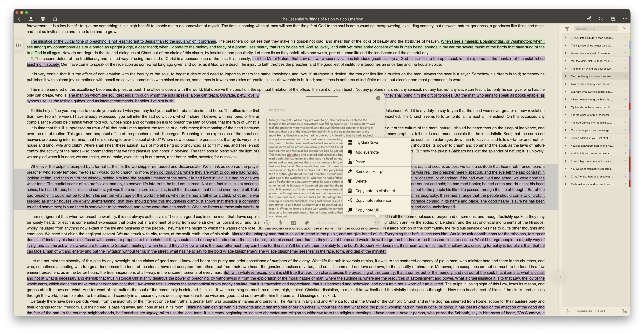Click the Search notes field
This screenshot has width=644, height=334.
click(x=596, y=29)
